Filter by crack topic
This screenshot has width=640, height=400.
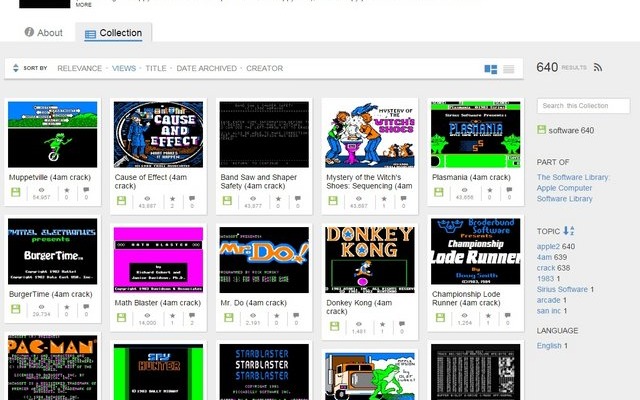point(546,268)
